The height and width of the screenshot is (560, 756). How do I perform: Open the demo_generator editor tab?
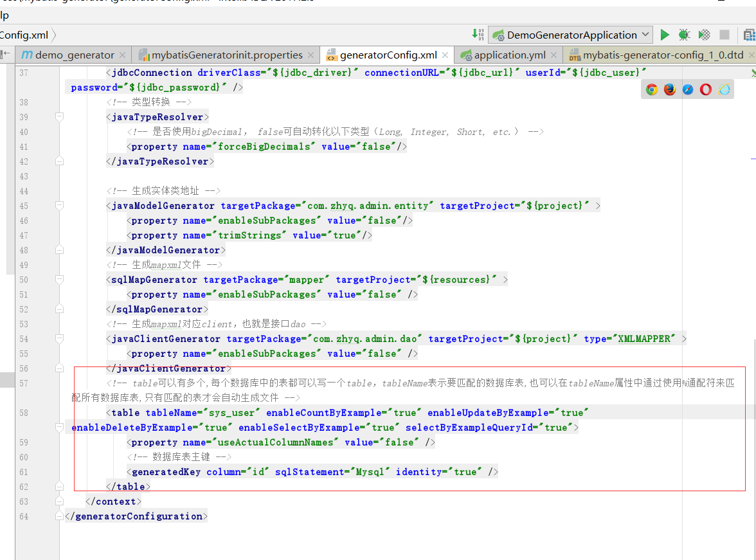coord(74,55)
